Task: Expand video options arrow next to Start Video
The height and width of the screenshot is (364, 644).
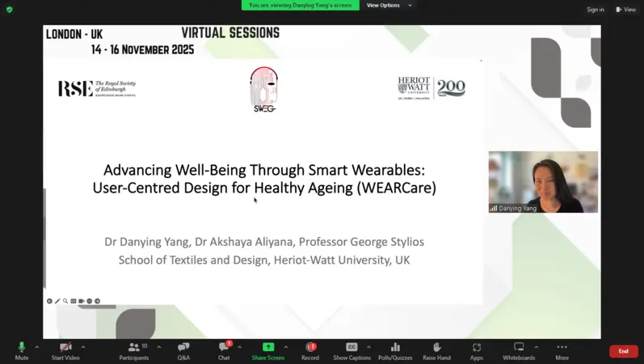Action: (x=83, y=347)
